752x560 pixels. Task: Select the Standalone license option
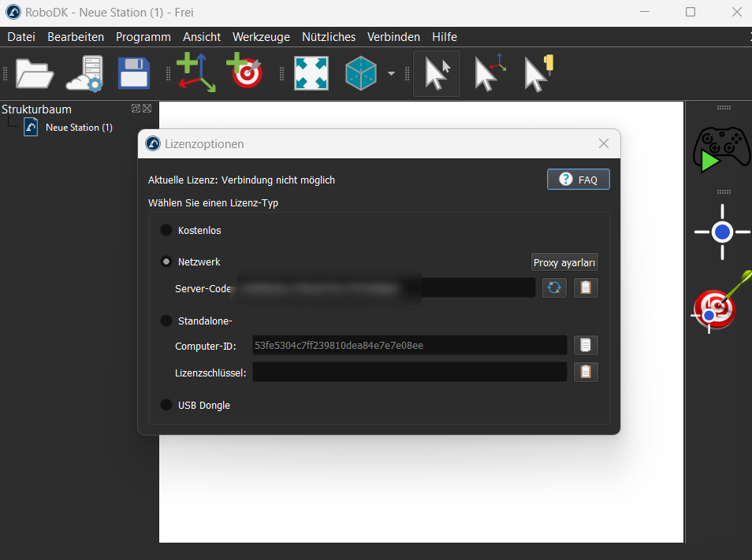[x=166, y=321]
